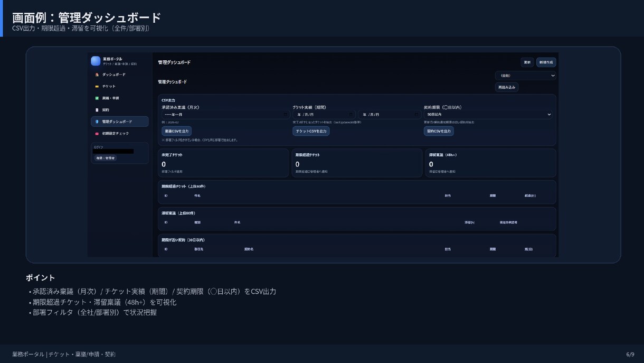
Task: Click the 権限：管理者 badge
Action: point(106,158)
